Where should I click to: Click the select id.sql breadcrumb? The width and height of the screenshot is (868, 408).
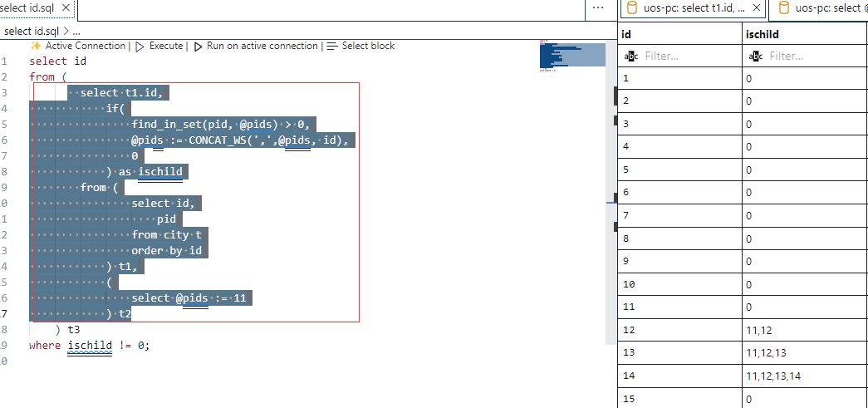[31, 31]
